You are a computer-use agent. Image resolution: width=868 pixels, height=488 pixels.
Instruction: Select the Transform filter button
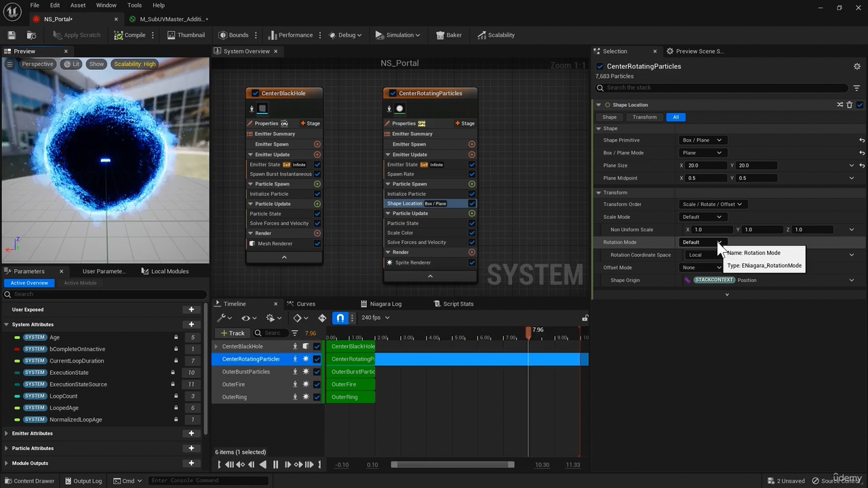click(x=644, y=117)
